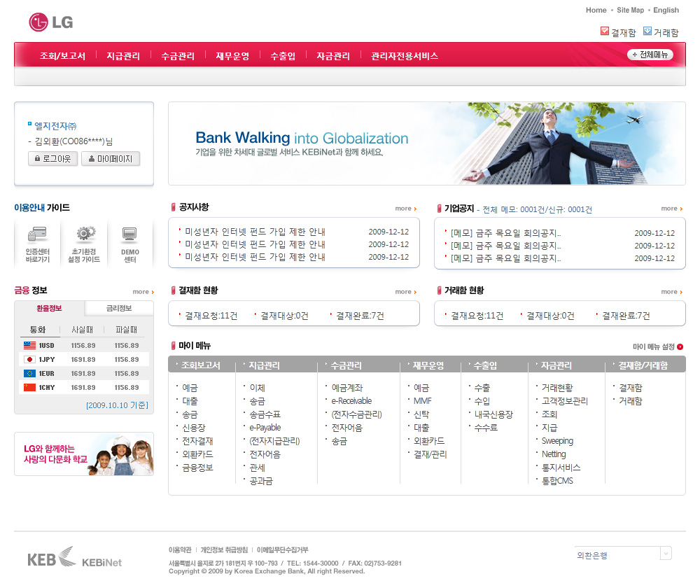
Task: Click 결재완료:7건 in 거래함 현황
Action: (626, 316)
